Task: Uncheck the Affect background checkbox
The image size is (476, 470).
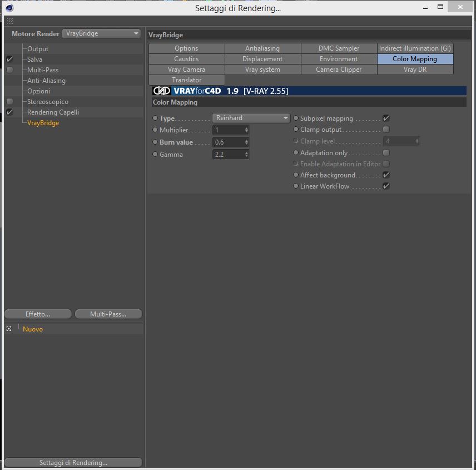Action: click(386, 175)
